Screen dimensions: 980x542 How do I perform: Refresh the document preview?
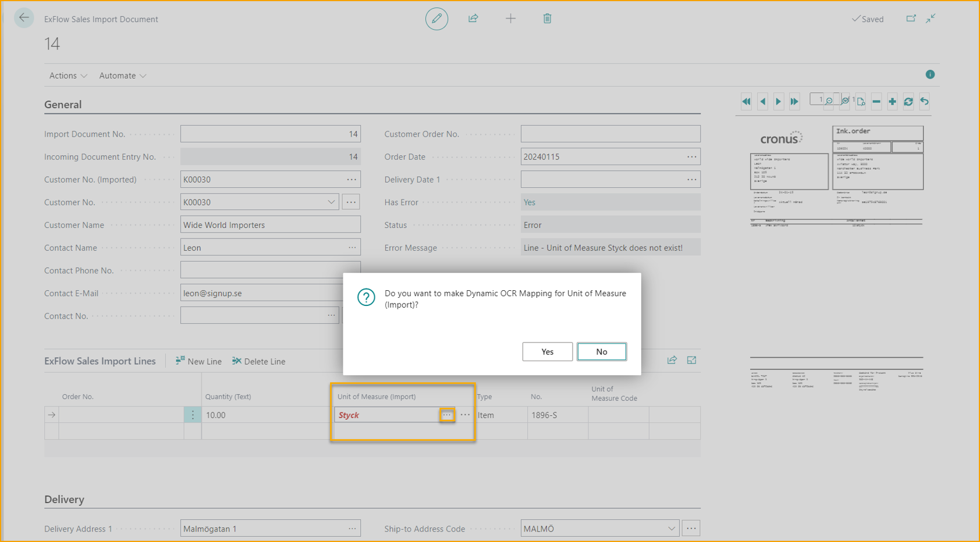click(x=908, y=102)
